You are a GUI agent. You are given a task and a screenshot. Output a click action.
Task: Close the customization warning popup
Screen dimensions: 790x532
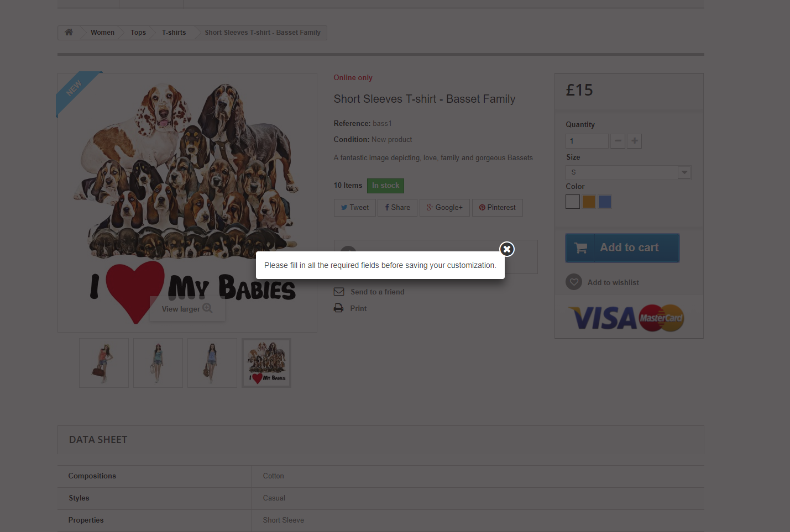[507, 249]
